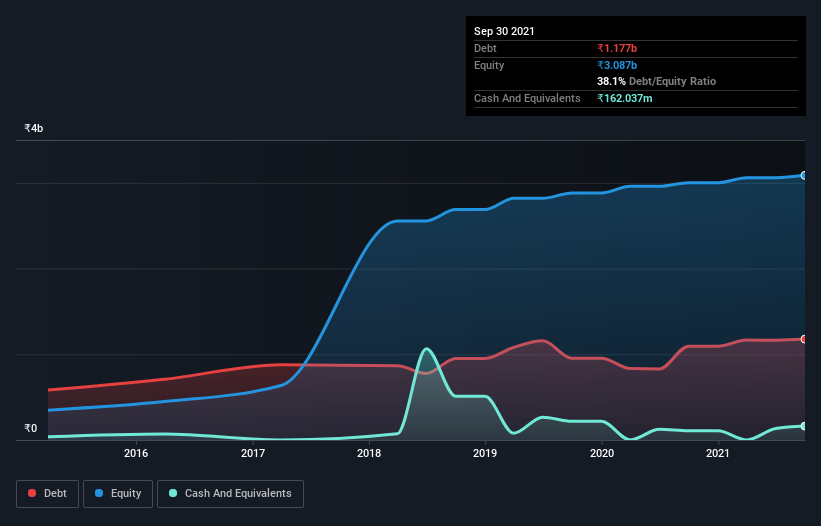Click the ₹4b y-axis label
Image resolution: width=821 pixels, height=526 pixels.
(34, 128)
